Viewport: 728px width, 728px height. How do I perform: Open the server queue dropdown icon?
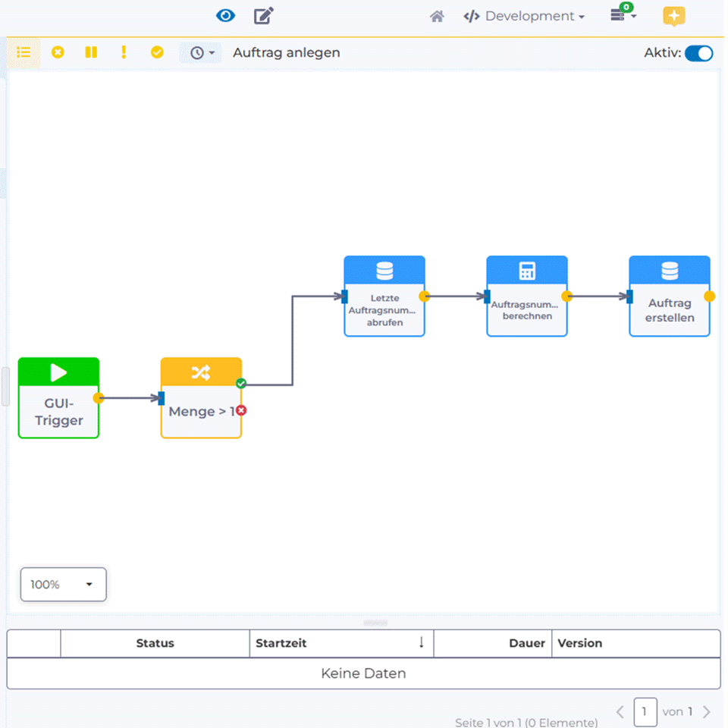coord(623,15)
